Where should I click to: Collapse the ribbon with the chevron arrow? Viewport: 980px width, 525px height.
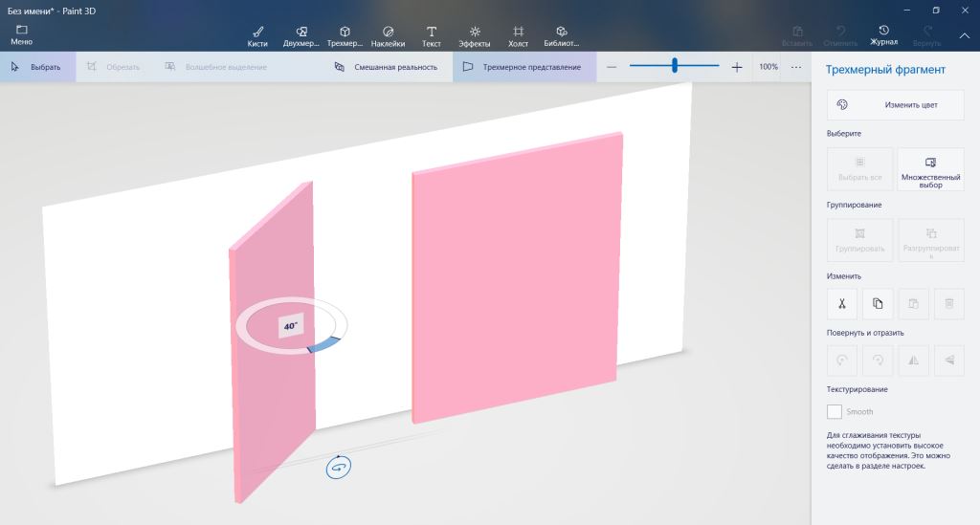964,35
